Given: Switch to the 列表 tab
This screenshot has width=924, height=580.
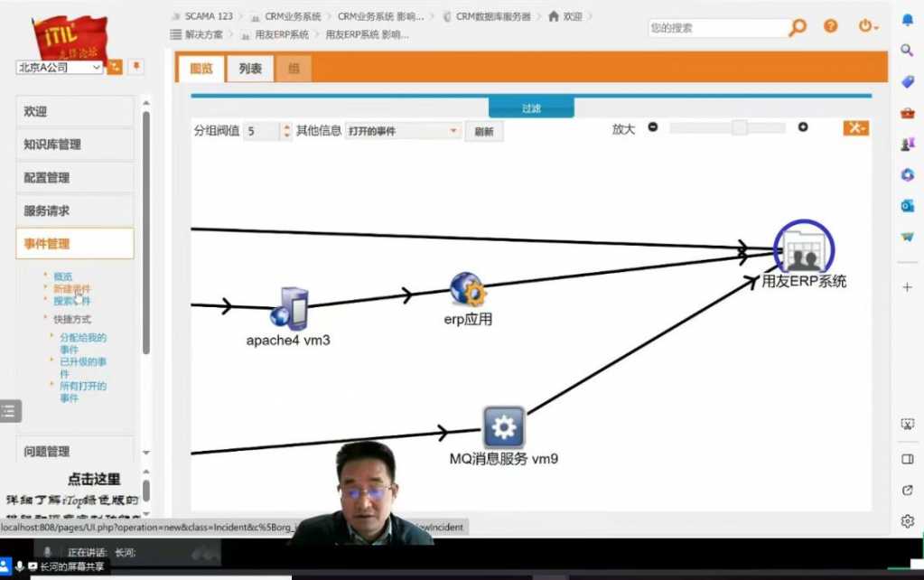Looking at the screenshot, I should [x=250, y=69].
